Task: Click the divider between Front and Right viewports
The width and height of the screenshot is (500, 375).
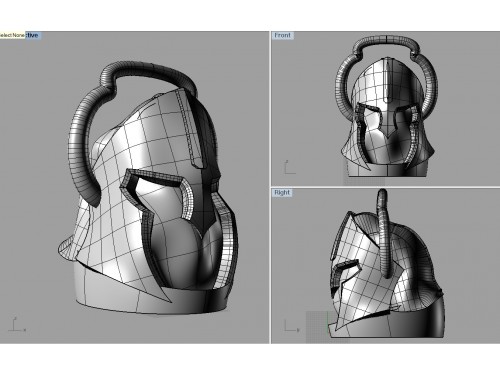Action: (385, 187)
